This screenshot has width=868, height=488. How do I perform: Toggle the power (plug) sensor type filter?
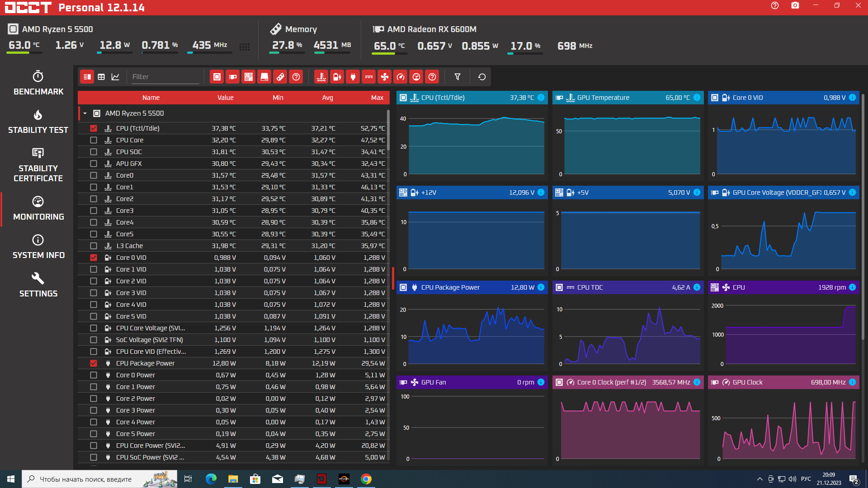pos(353,77)
